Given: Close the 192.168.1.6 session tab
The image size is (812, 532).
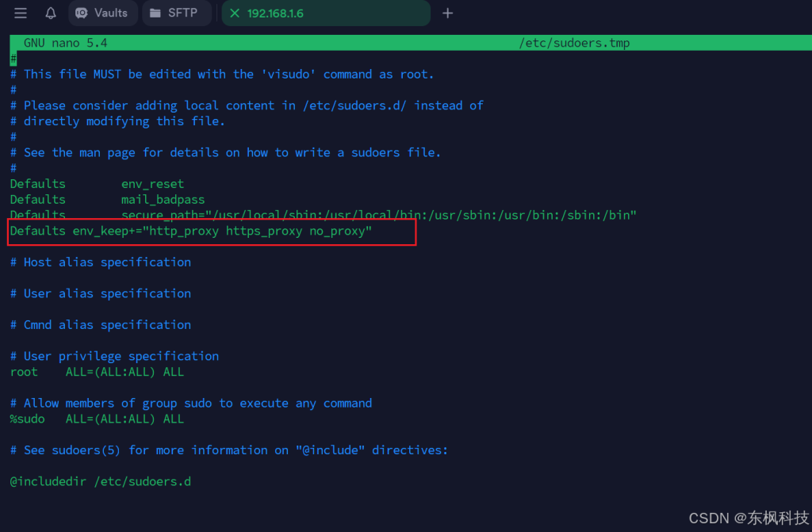Looking at the screenshot, I should pyautogui.click(x=235, y=13).
